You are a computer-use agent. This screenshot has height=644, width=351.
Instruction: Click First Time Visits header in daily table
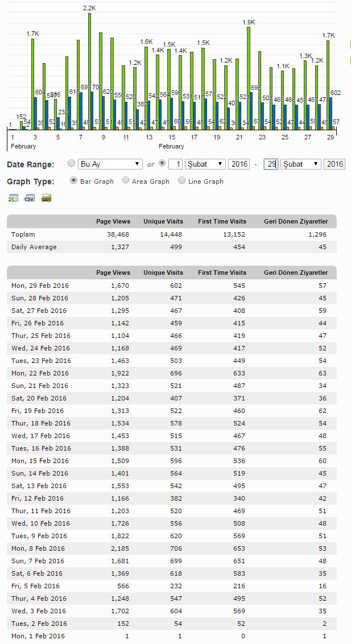(x=222, y=273)
